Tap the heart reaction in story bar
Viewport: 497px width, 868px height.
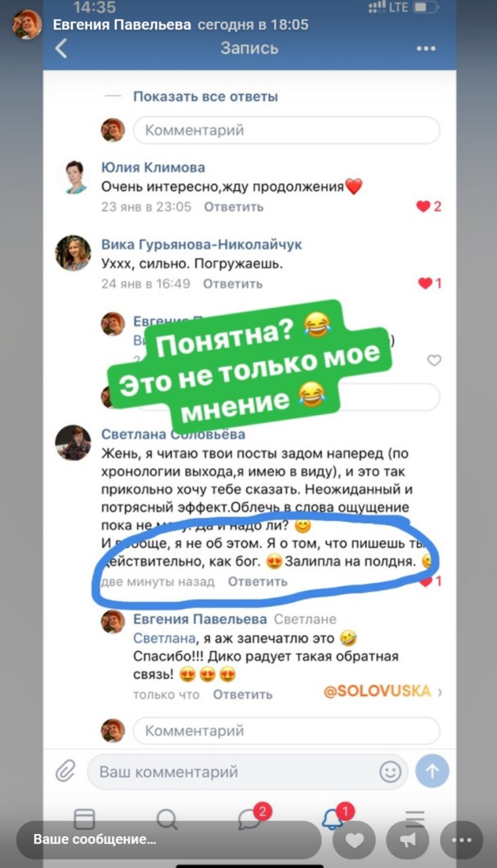pos(354,840)
